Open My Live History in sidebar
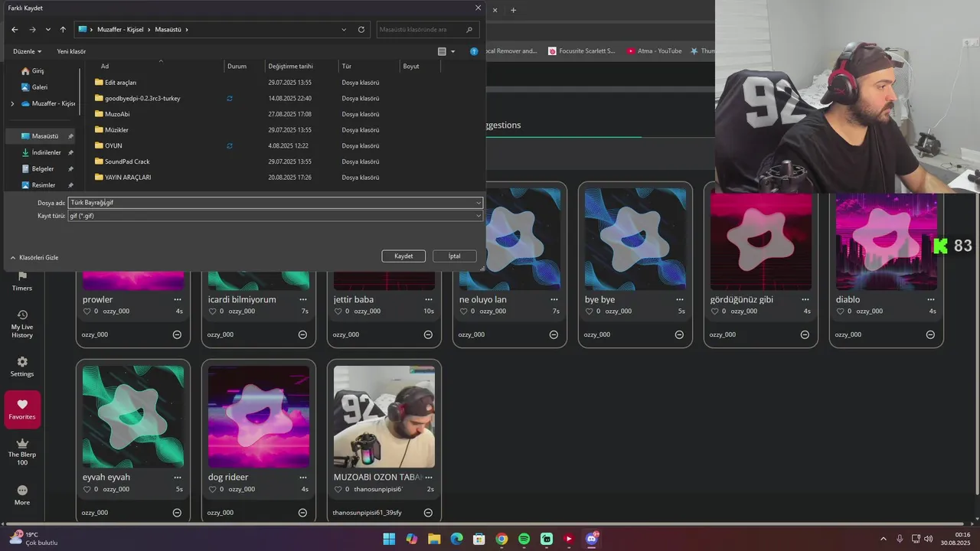The width and height of the screenshot is (980, 551). click(22, 324)
